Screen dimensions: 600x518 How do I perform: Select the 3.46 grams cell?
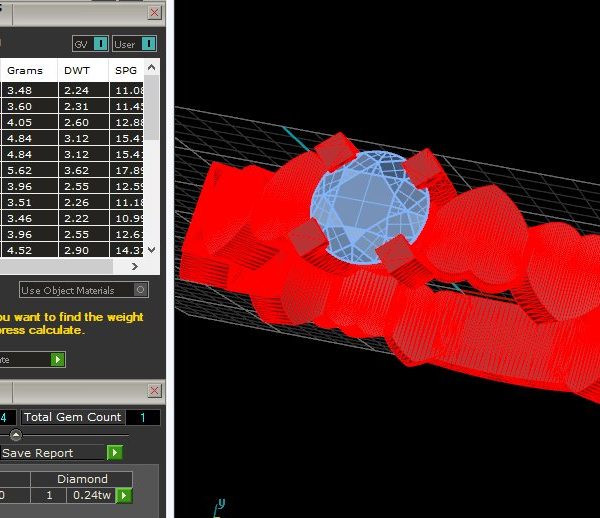(x=29, y=218)
